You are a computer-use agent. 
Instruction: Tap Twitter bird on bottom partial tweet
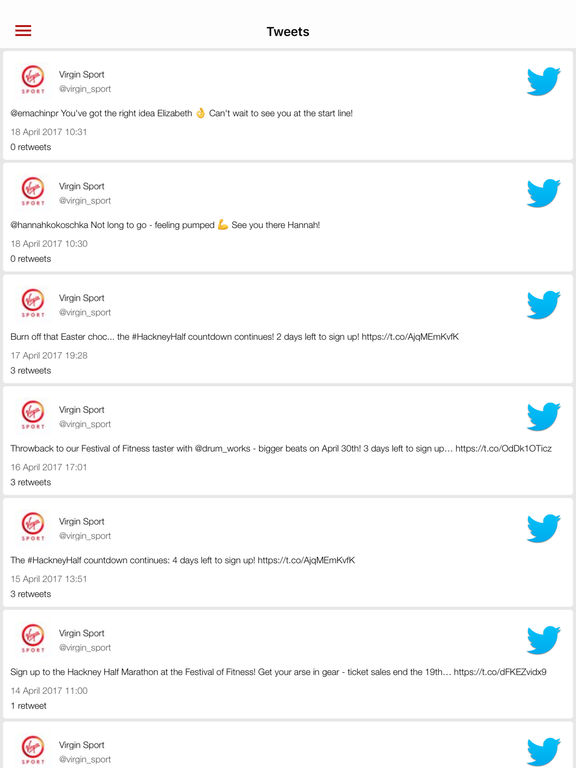point(543,751)
